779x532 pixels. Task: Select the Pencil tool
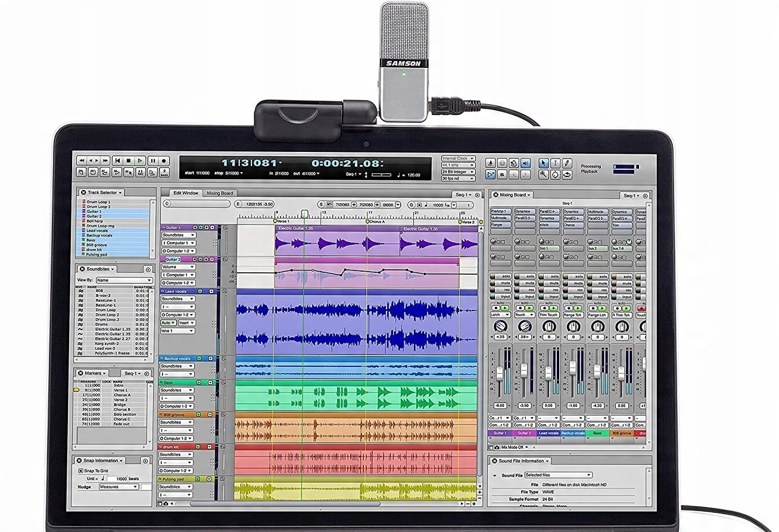click(567, 163)
